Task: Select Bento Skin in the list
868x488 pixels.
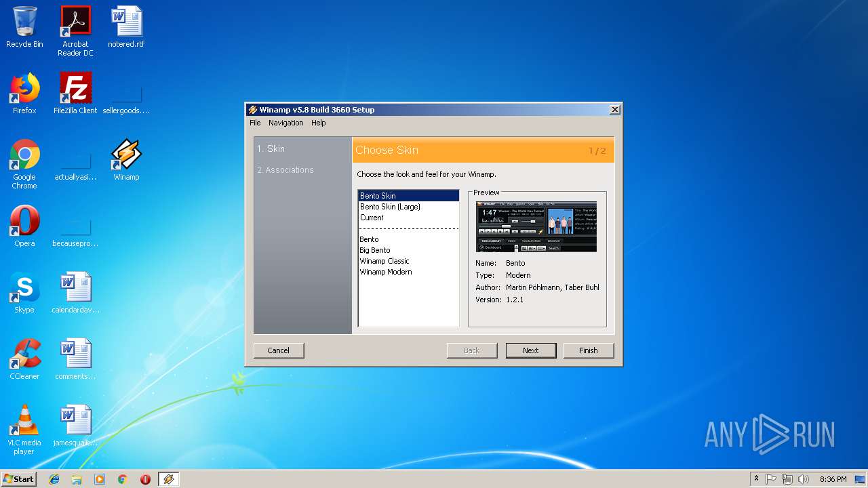Action: tap(408, 196)
